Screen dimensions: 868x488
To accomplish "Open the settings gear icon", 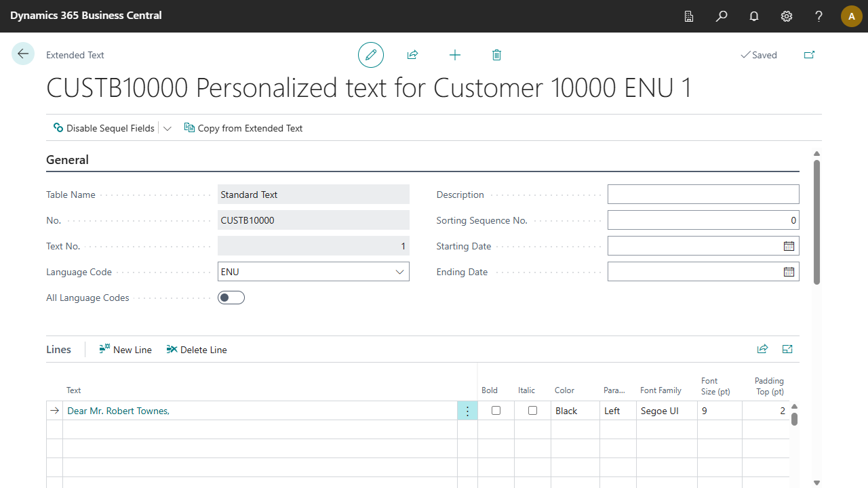I will 787,16.
